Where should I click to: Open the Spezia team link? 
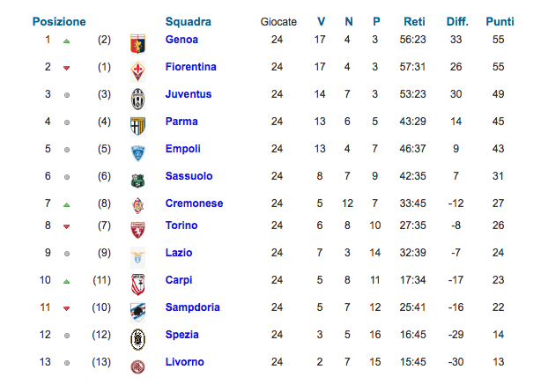pos(181,335)
